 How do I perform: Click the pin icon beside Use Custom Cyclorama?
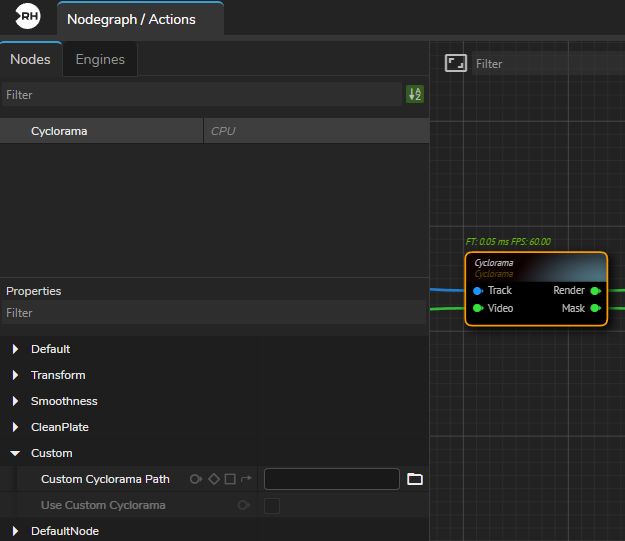point(243,506)
